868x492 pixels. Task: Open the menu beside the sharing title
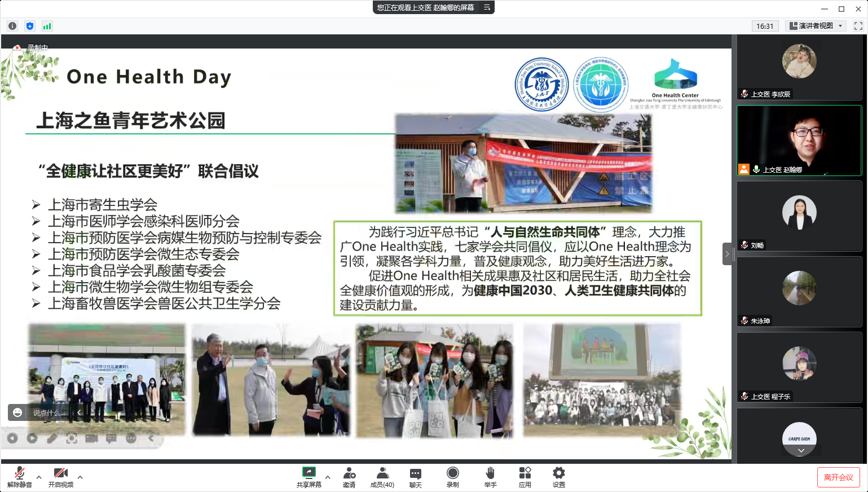click(x=486, y=7)
